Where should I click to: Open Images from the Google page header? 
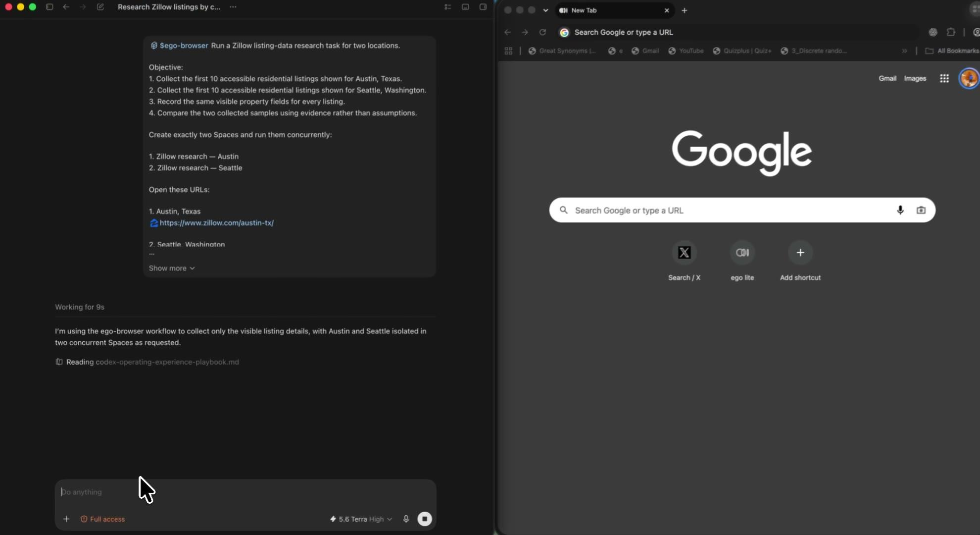tap(915, 78)
